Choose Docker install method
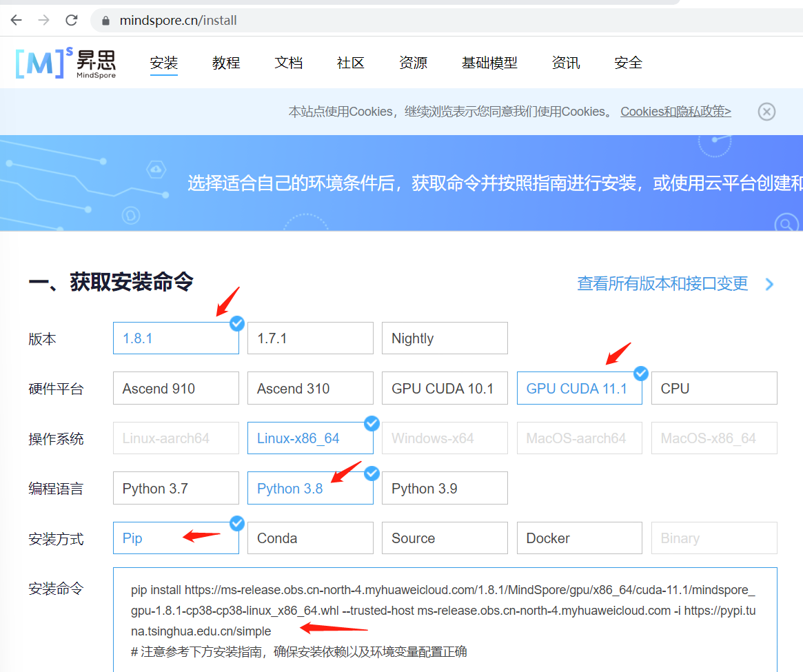The image size is (803, 672). 579,538
